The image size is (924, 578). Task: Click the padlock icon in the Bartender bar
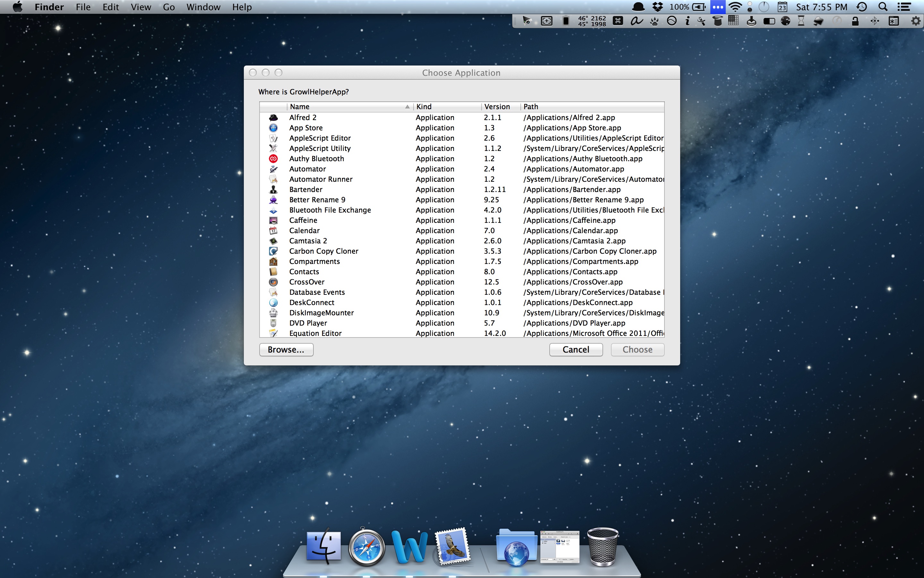[x=855, y=21]
